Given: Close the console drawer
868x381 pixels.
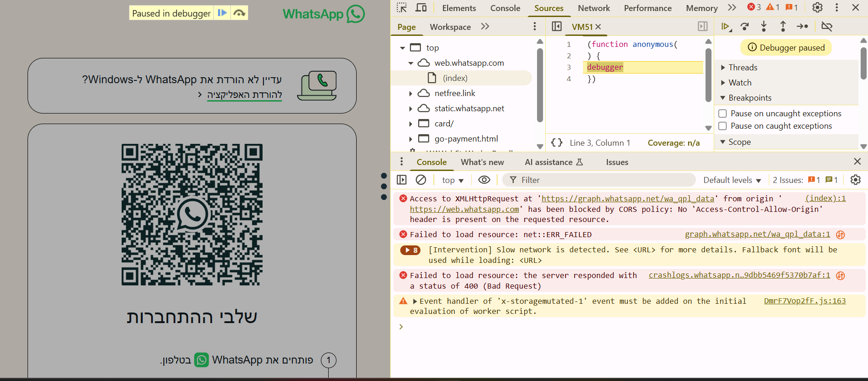Looking at the screenshot, I should click(857, 161).
